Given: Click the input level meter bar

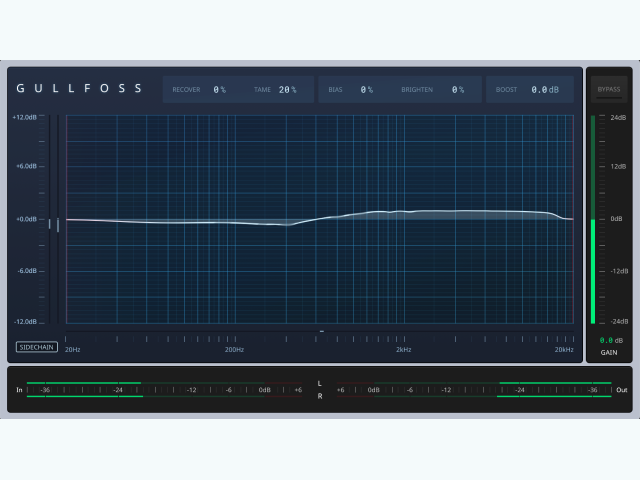Looking at the screenshot, I should click(164, 390).
